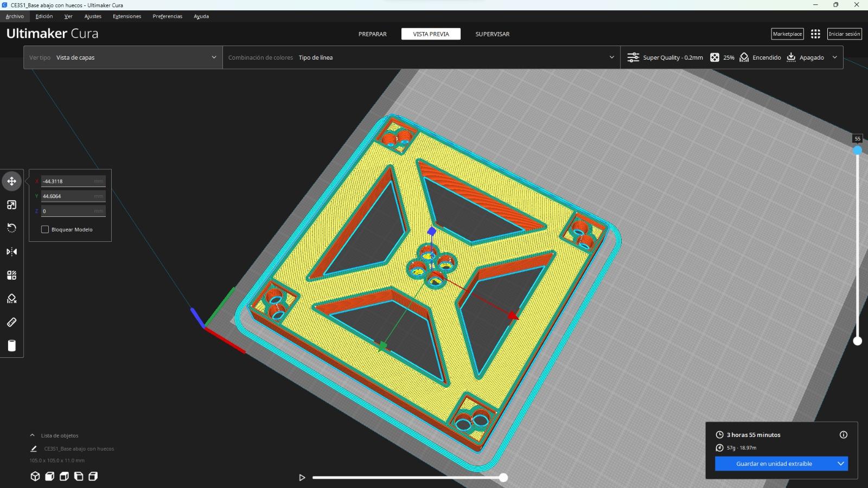Click the 105.0 x 105.0 x 11.0 mm dimensions
Viewport: 868px width, 488px height.
click(57, 461)
